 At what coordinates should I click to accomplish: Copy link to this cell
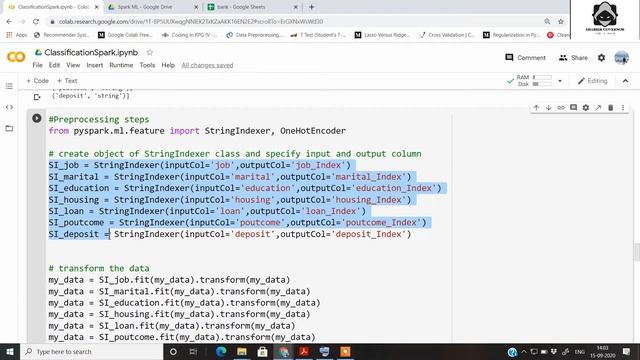click(x=561, y=107)
